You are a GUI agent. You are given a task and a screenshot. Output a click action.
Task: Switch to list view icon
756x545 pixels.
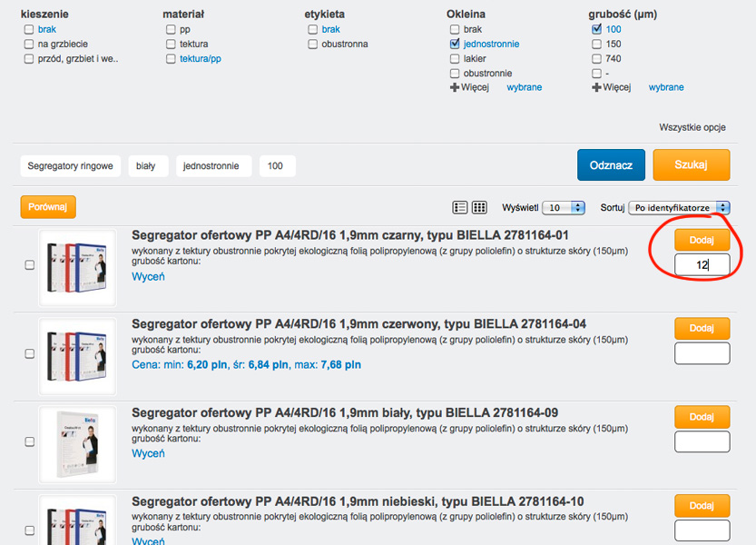[x=460, y=208]
